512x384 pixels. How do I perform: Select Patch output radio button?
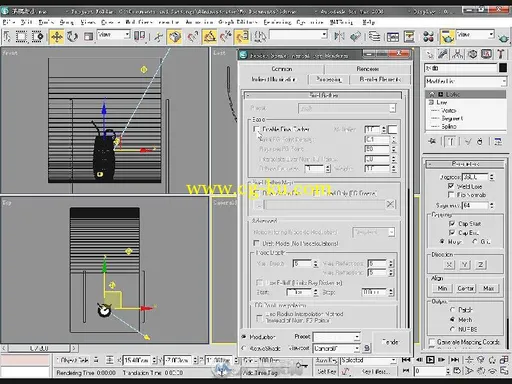coord(452,310)
